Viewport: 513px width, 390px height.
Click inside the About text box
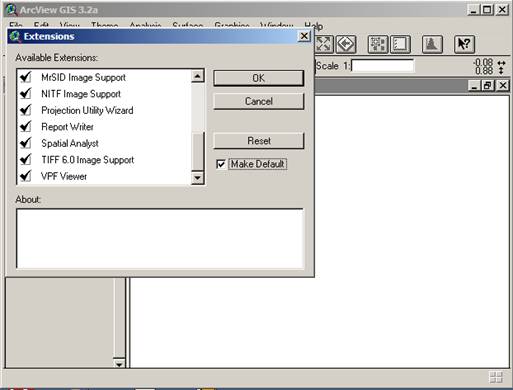160,239
